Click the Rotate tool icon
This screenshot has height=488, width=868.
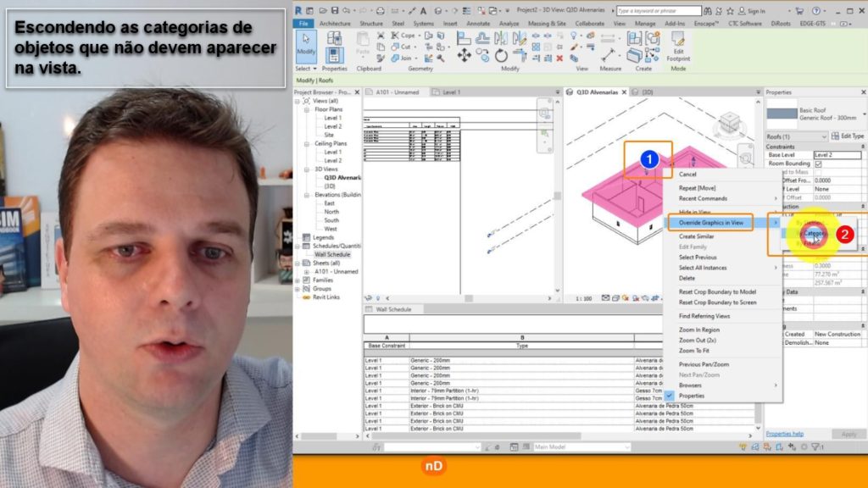(502, 56)
